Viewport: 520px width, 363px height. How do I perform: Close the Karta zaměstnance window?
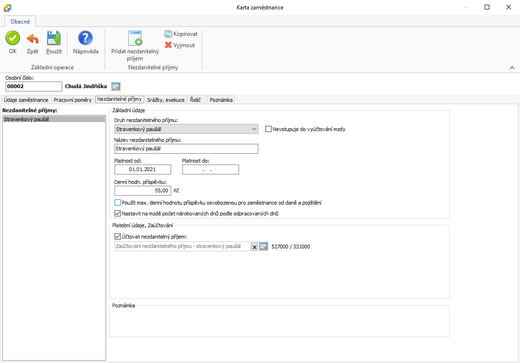508,7
